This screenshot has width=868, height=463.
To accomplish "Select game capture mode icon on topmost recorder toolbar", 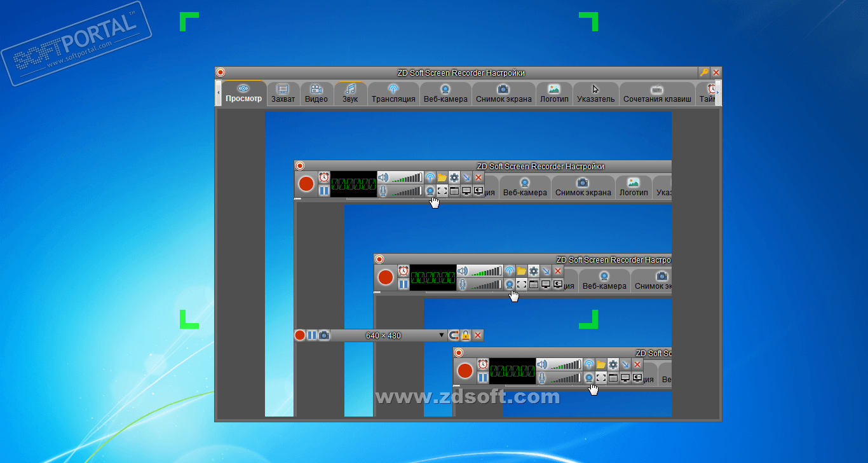I will (478, 190).
